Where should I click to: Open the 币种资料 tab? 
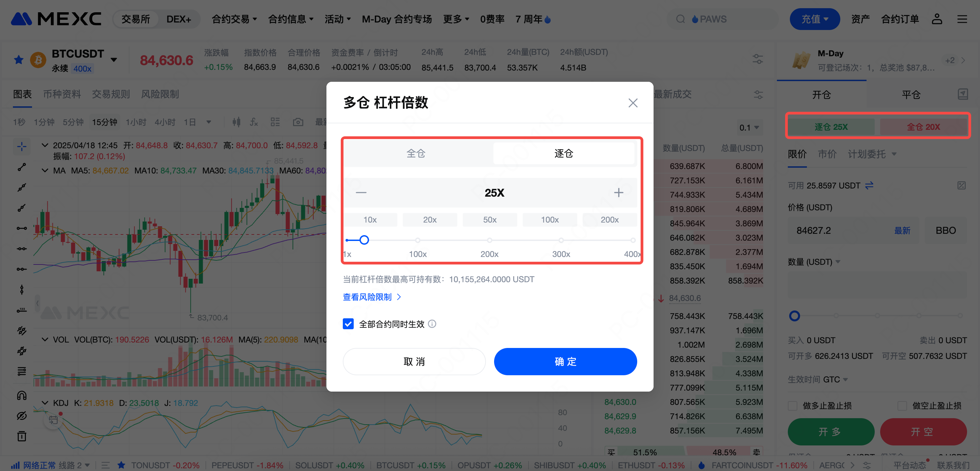point(62,94)
